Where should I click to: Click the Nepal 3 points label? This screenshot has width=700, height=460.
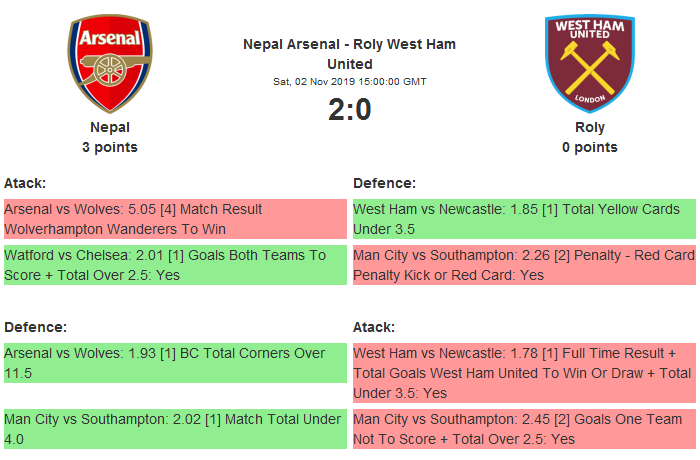(x=110, y=147)
